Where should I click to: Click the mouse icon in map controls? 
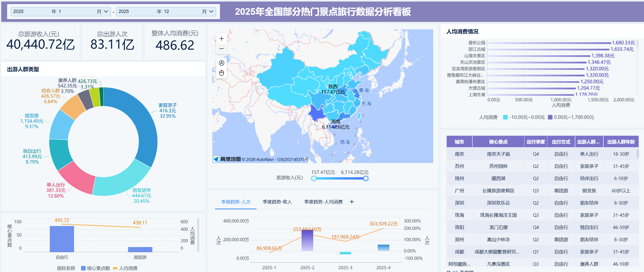click(221, 73)
